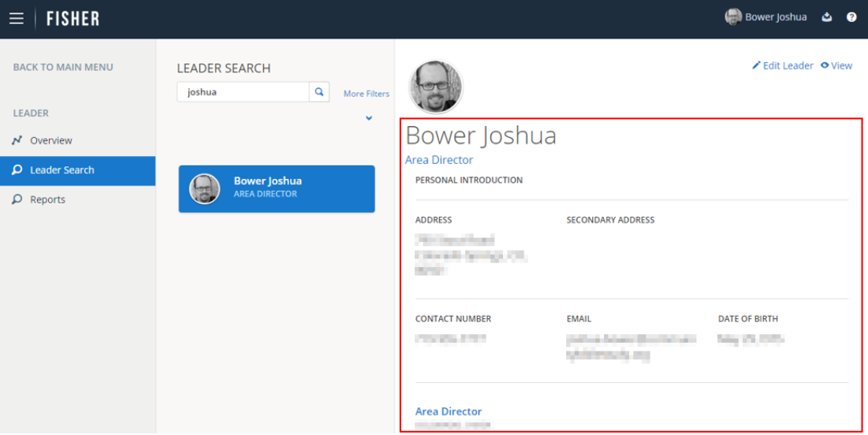Click the user avatar in top bar

(x=733, y=17)
